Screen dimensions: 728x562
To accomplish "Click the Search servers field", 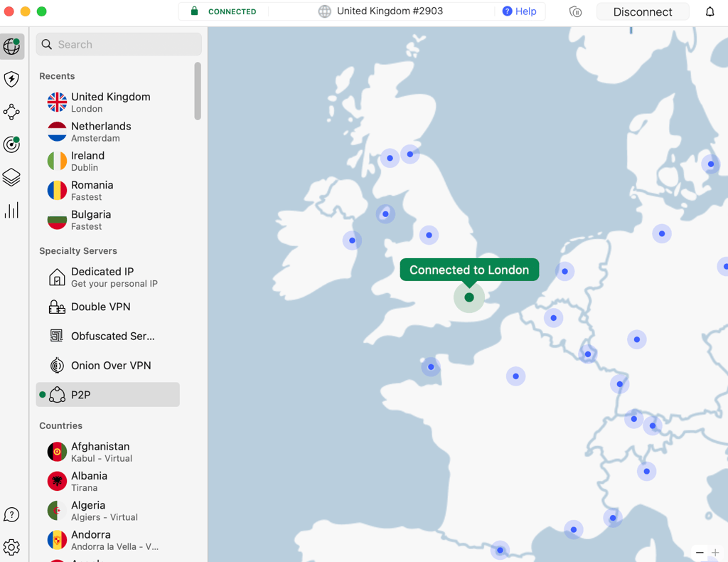I will (119, 45).
